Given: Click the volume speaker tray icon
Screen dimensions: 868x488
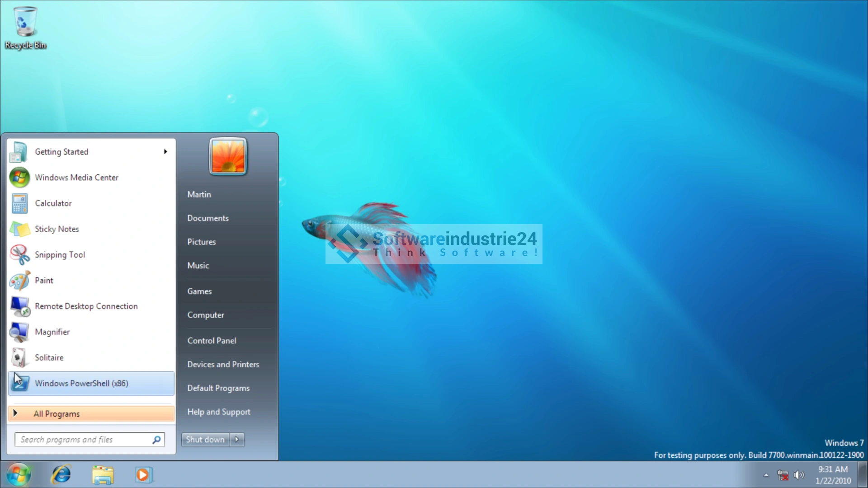Looking at the screenshot, I should (799, 475).
